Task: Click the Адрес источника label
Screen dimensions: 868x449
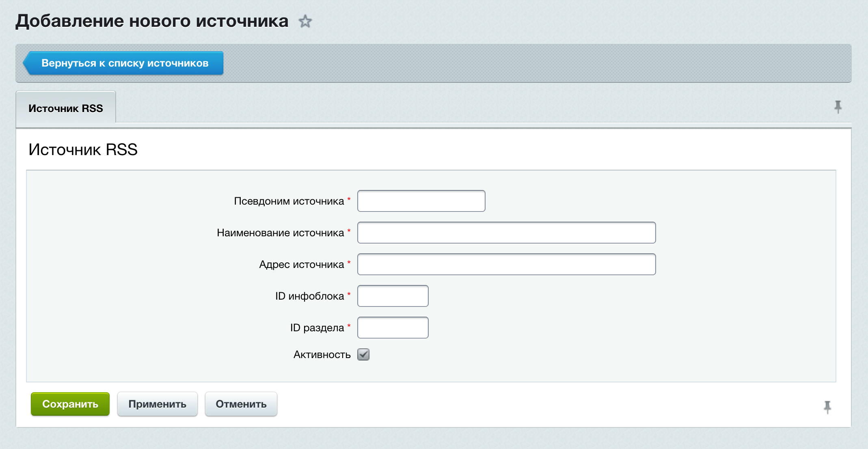Action: (302, 264)
